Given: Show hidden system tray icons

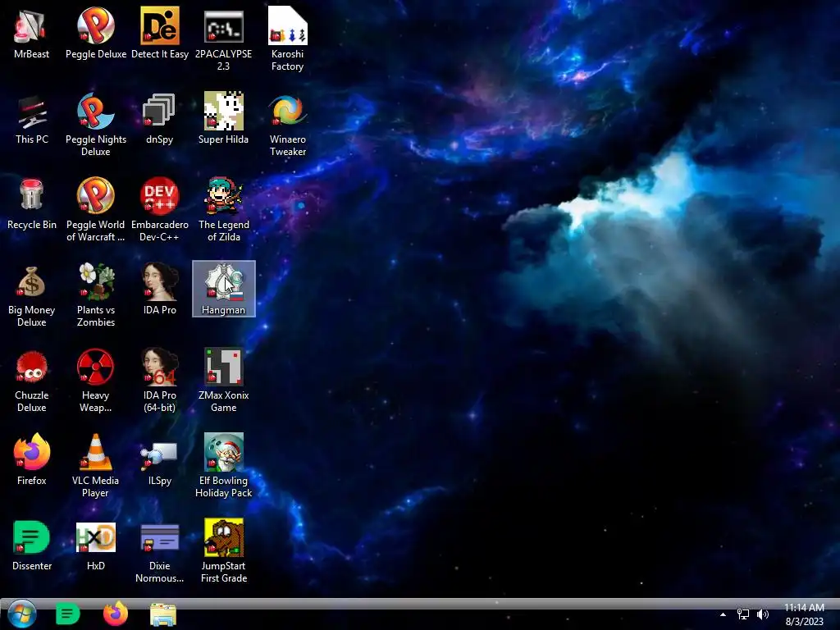Looking at the screenshot, I should (x=723, y=614).
